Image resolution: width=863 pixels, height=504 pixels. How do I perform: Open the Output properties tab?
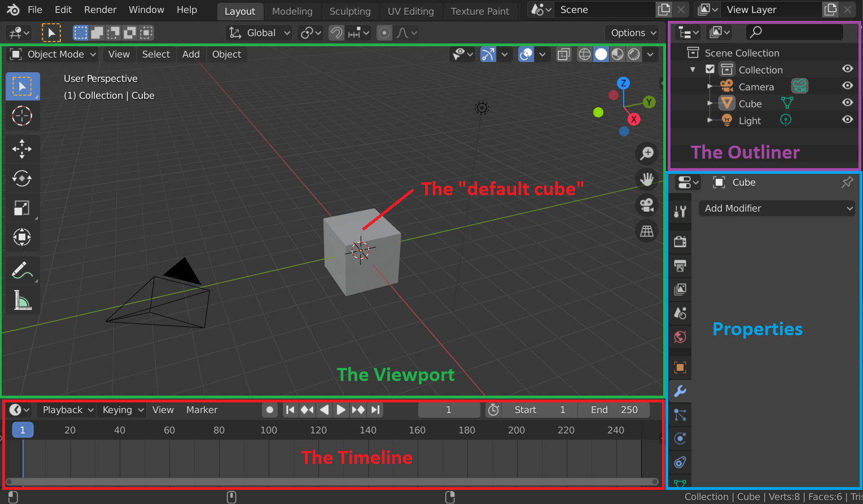680,265
